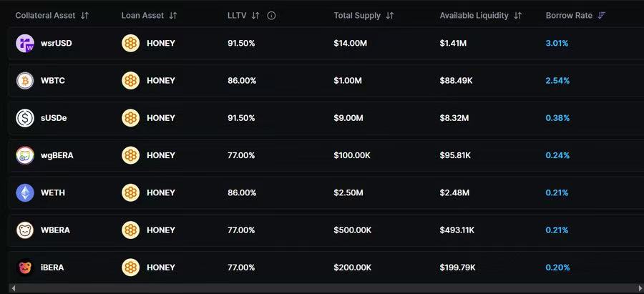Click the WBERA bear token icon
Screen dimensions: 644x294
coord(25,230)
